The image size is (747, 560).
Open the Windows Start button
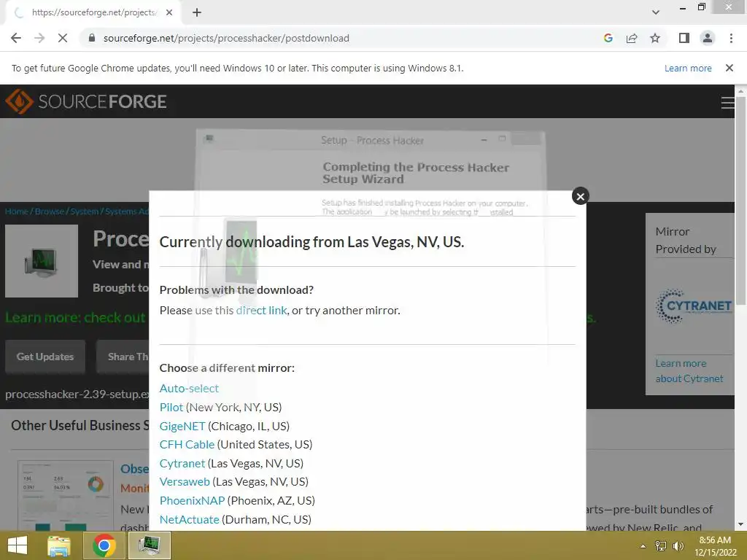click(x=18, y=545)
